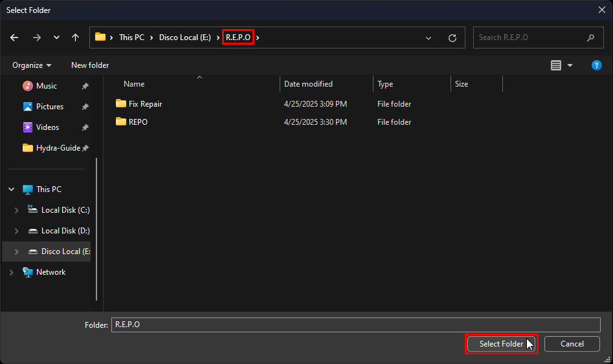Viewport: 613px width, 364px height.
Task: Refresh the R.E.P.O folder view
Action: click(x=452, y=38)
